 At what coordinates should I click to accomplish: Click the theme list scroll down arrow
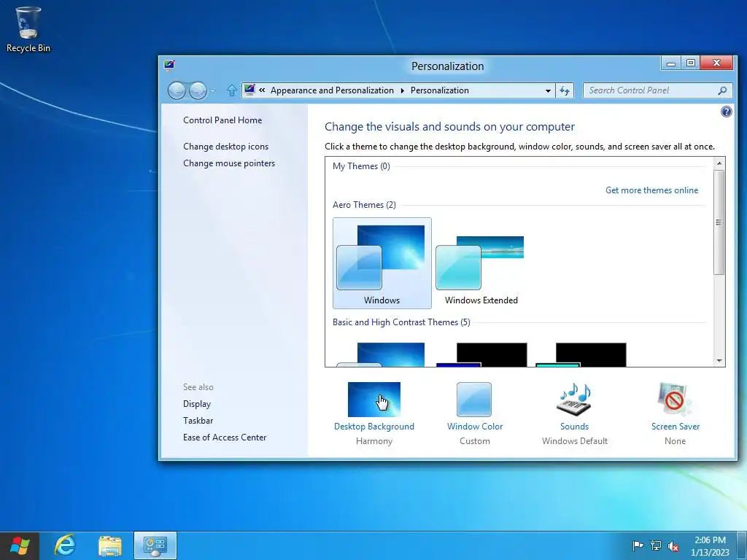point(719,361)
